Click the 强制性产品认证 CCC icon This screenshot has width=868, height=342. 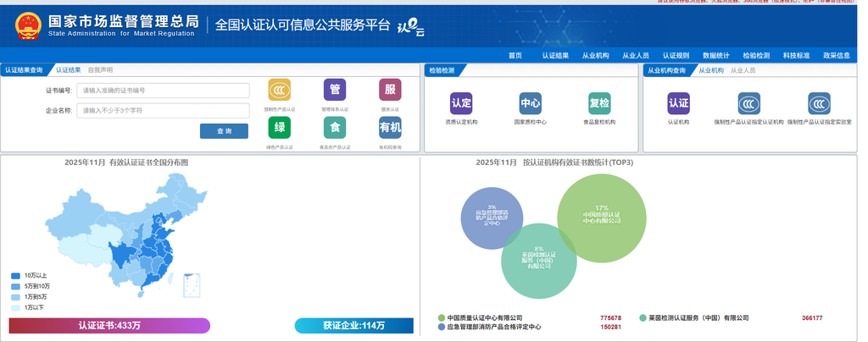coord(280,90)
